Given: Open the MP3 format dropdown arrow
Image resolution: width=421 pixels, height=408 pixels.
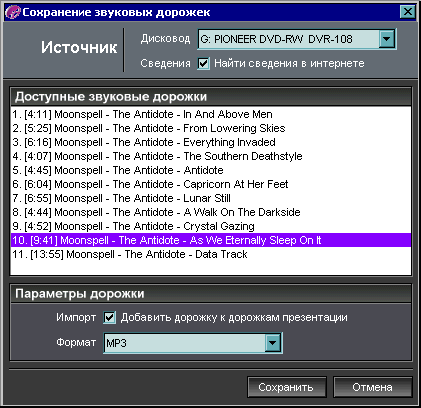Looking at the screenshot, I should 273,343.
